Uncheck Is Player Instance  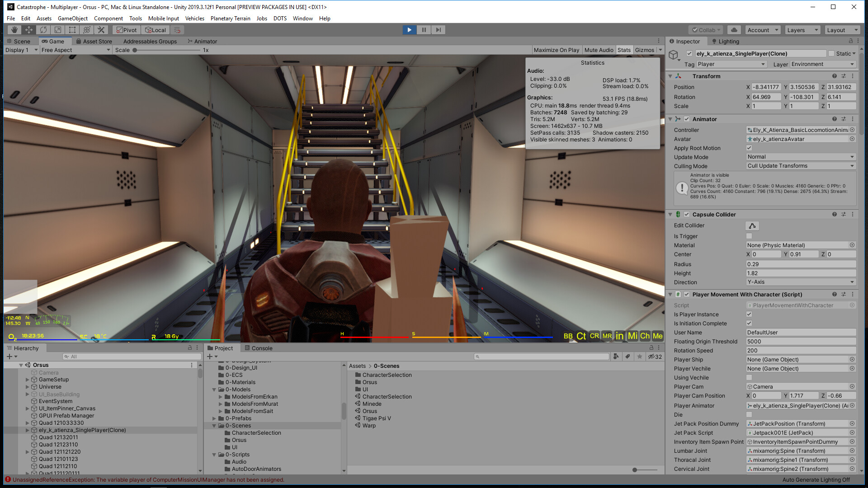pos(749,314)
